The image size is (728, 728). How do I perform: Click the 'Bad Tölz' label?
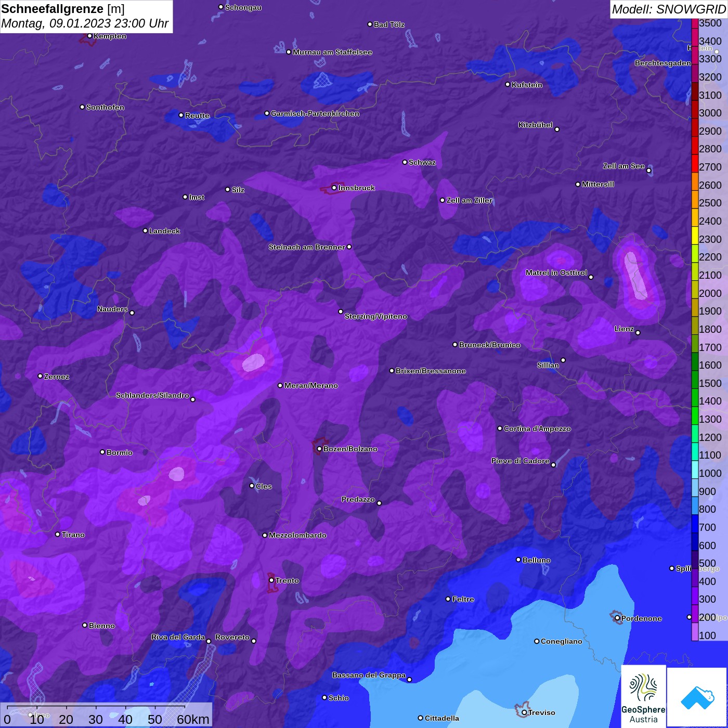click(x=389, y=24)
